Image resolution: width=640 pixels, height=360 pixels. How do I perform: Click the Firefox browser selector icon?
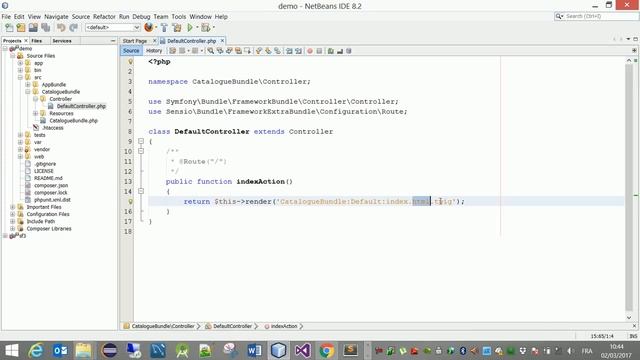point(149,27)
